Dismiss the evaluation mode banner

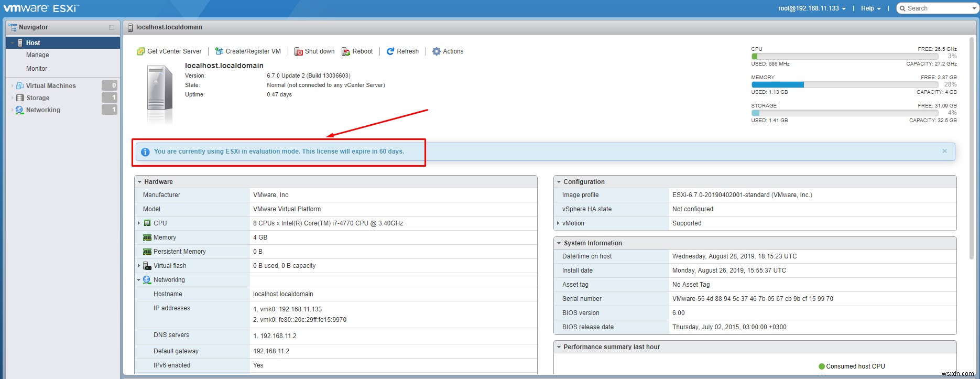(x=944, y=151)
